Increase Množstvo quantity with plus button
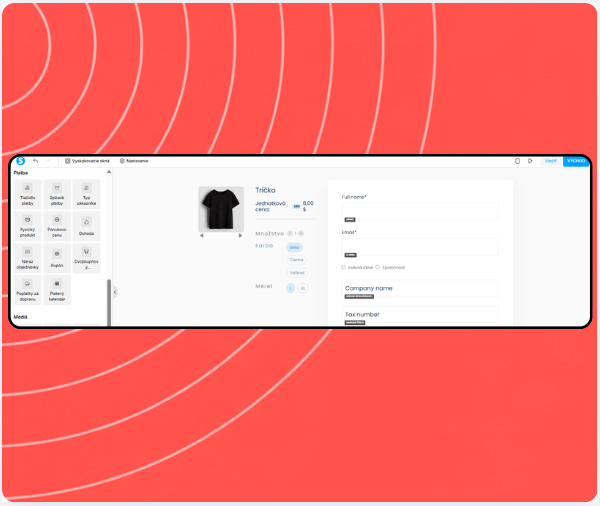Viewport: 600px width, 506px height. [301, 233]
